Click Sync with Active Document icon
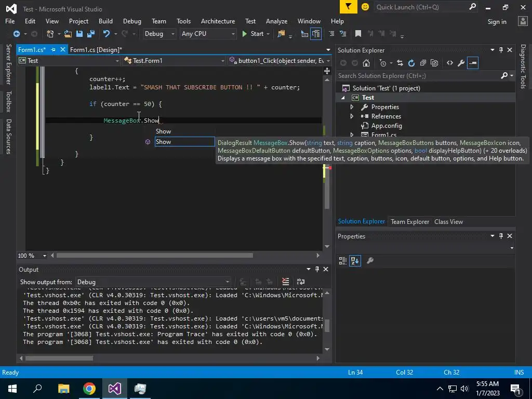Viewport: 532px width, 399px height. (400, 63)
